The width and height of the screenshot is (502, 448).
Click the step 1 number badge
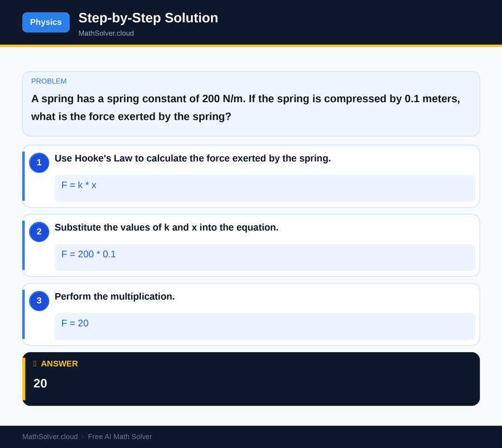coord(39,163)
